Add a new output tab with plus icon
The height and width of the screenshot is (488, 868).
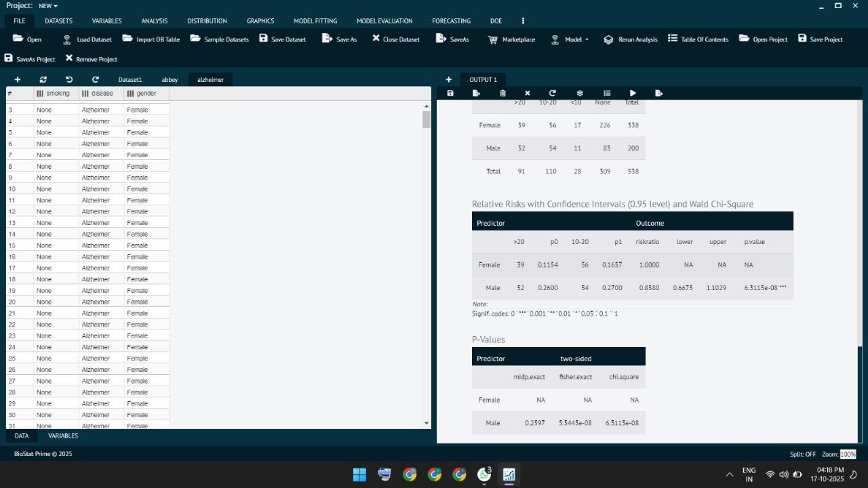(448, 80)
